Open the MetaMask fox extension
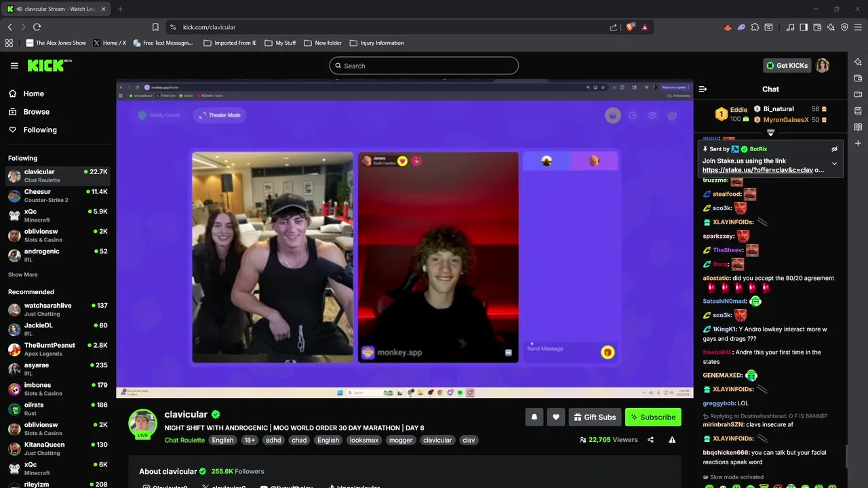 (728, 27)
